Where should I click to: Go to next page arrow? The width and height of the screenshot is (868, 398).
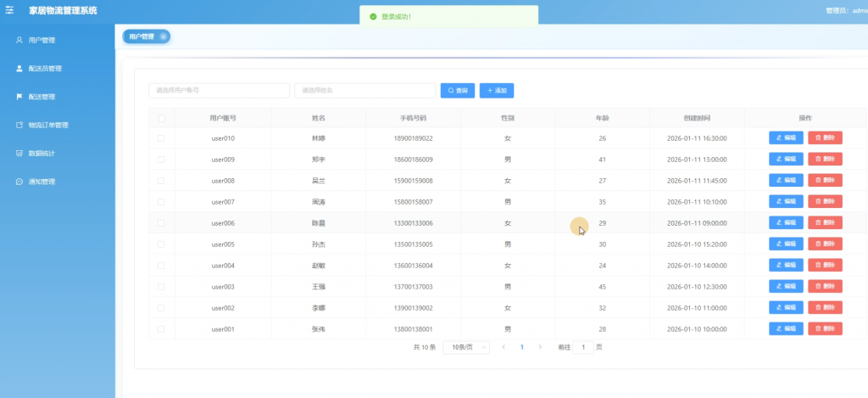pos(540,347)
